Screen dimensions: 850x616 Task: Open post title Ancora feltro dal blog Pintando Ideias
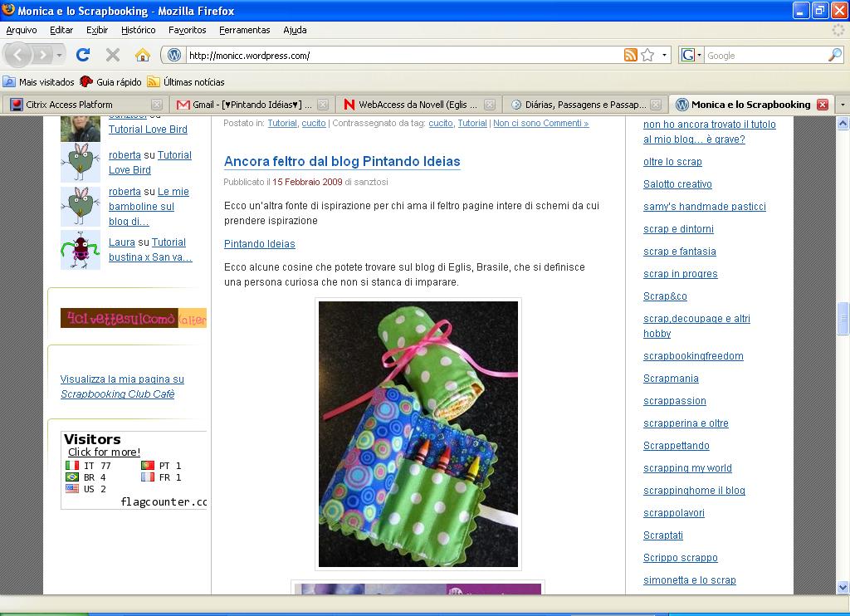coord(342,162)
